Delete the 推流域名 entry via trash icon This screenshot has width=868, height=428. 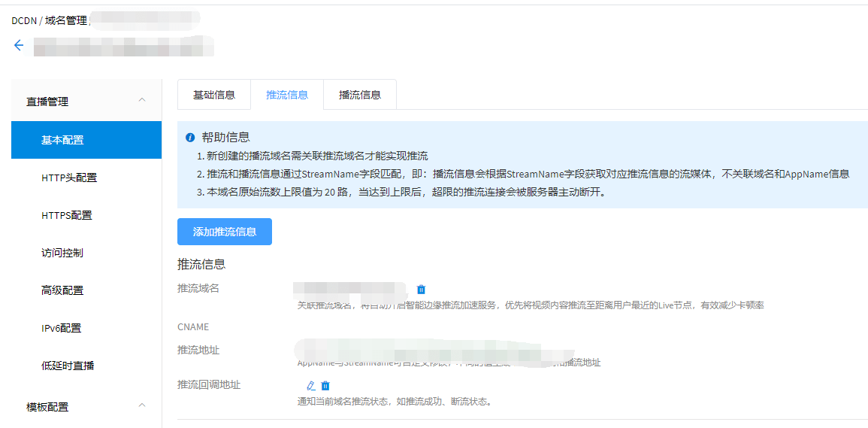tap(421, 289)
